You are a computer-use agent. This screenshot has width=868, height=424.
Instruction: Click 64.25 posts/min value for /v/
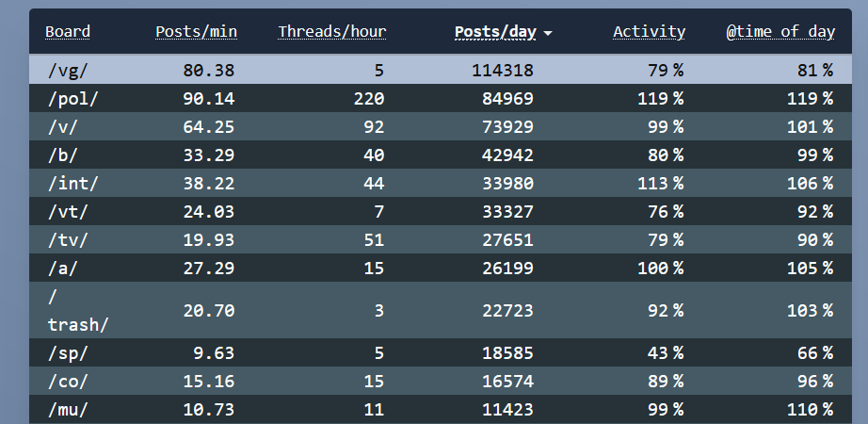(x=209, y=127)
